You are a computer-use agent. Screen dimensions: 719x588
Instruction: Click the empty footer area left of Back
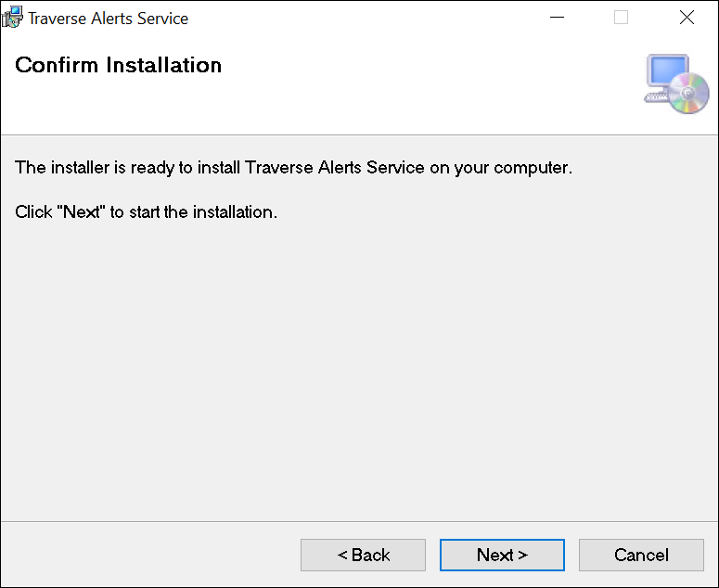pos(148,555)
